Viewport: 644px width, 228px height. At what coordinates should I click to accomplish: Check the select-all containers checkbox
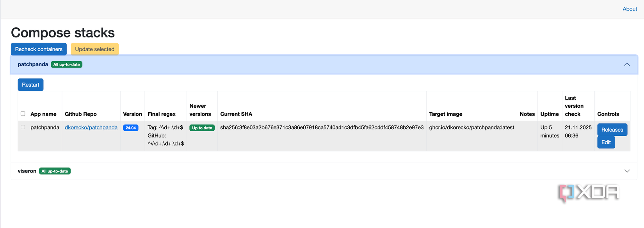click(23, 114)
